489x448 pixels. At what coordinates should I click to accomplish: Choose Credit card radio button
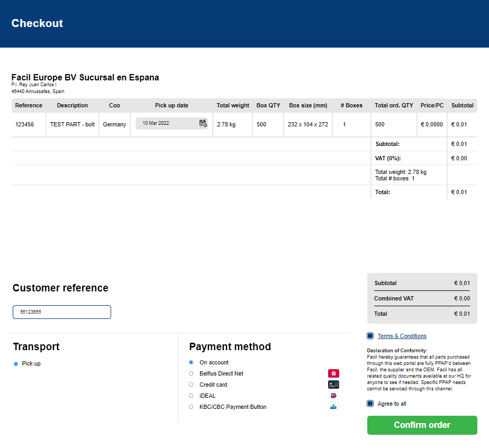[x=191, y=385]
